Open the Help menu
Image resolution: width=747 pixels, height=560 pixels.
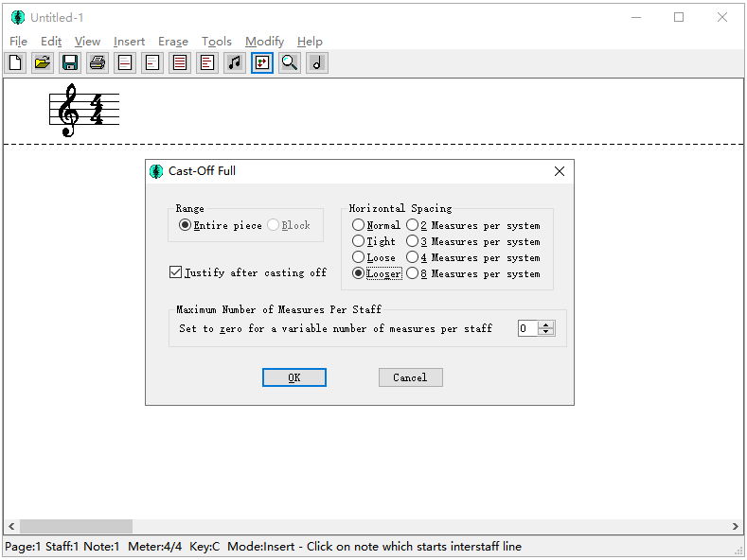point(310,42)
